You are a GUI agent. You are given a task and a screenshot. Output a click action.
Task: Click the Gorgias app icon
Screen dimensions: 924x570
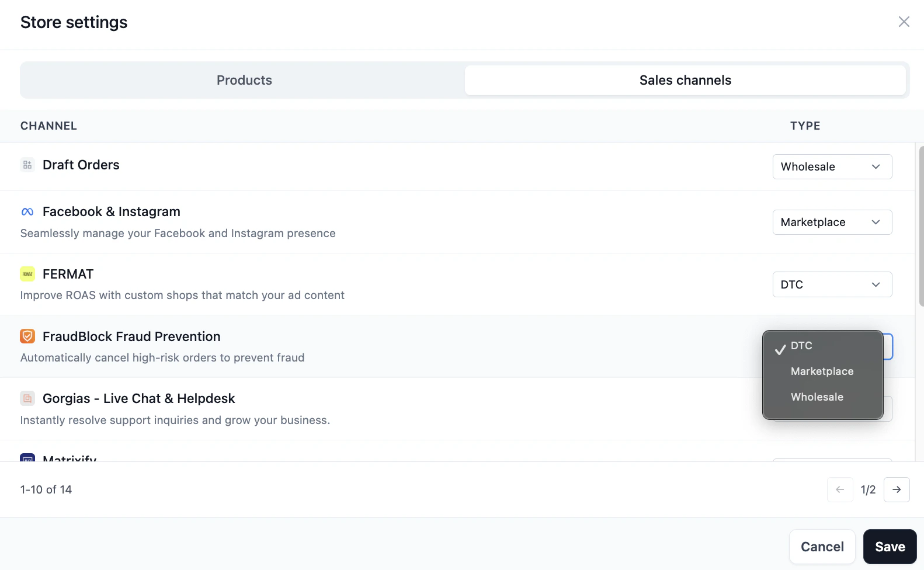27,398
